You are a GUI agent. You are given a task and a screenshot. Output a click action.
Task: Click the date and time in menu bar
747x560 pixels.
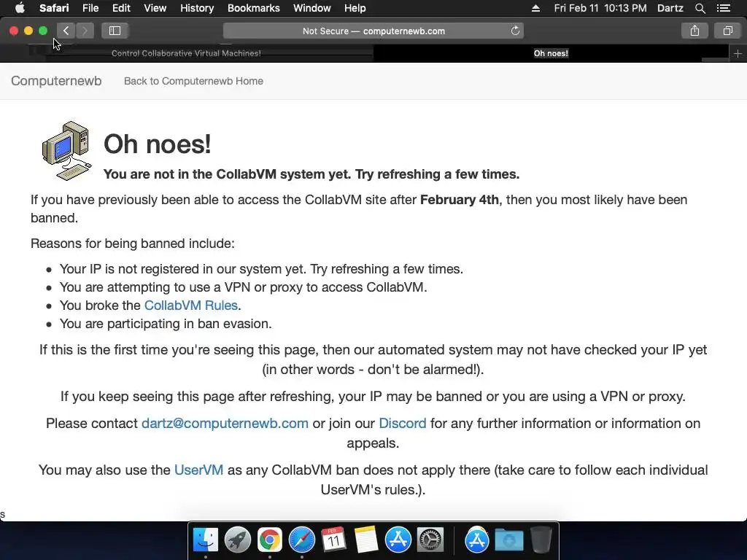(x=600, y=8)
